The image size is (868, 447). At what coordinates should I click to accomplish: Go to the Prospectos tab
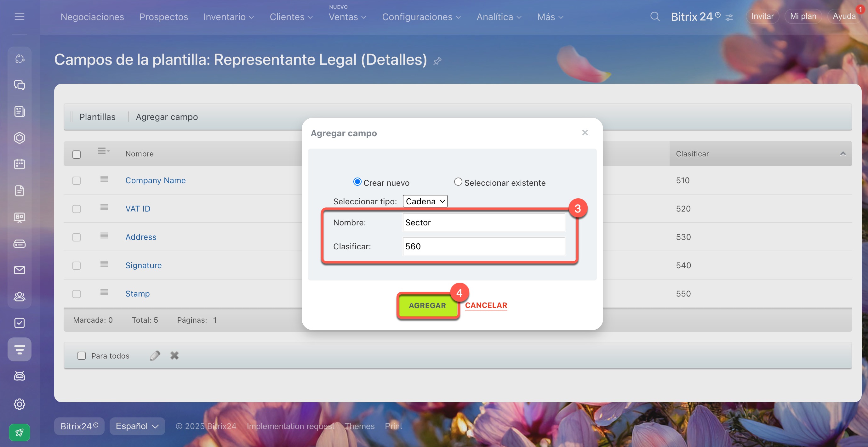163,17
